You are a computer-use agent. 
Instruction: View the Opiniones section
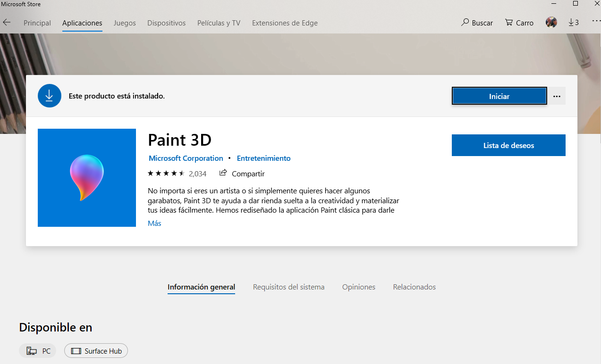[359, 287]
